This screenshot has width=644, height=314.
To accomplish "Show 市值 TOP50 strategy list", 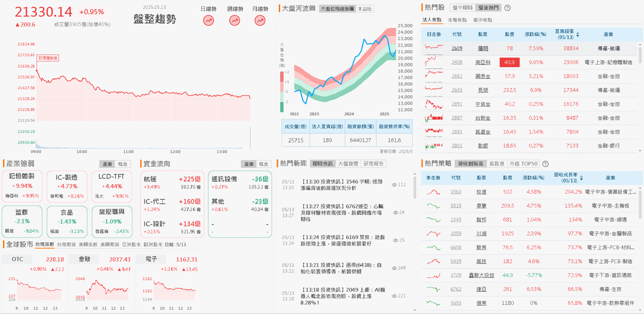I will click(523, 164).
